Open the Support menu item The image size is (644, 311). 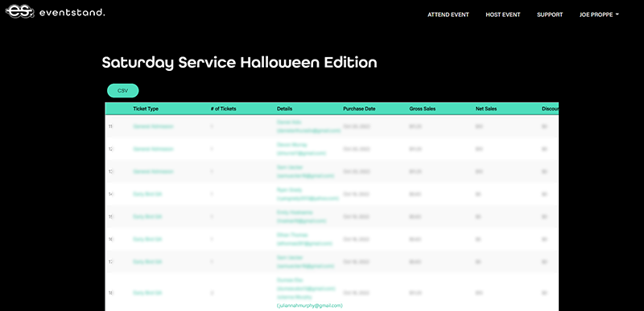[x=550, y=15]
